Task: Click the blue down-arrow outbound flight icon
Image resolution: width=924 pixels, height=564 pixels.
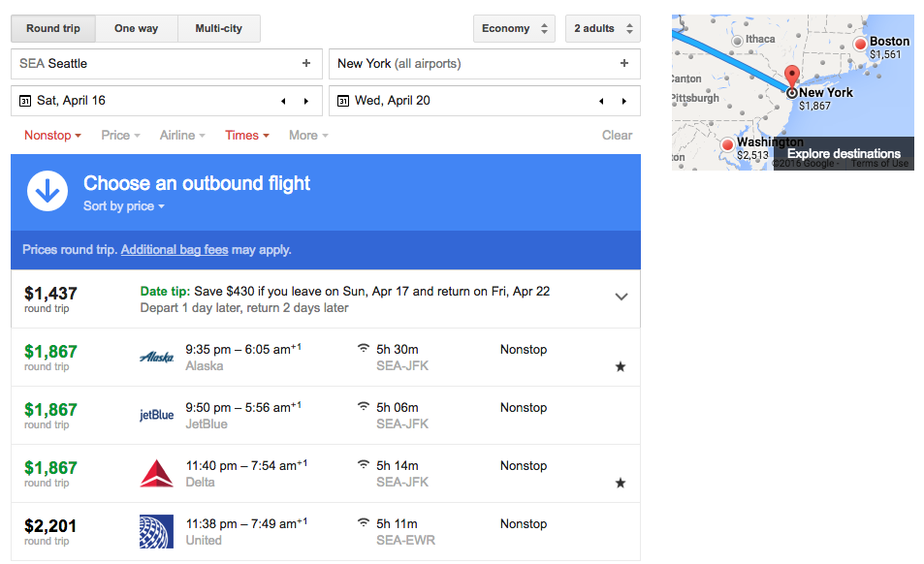Action: click(48, 191)
